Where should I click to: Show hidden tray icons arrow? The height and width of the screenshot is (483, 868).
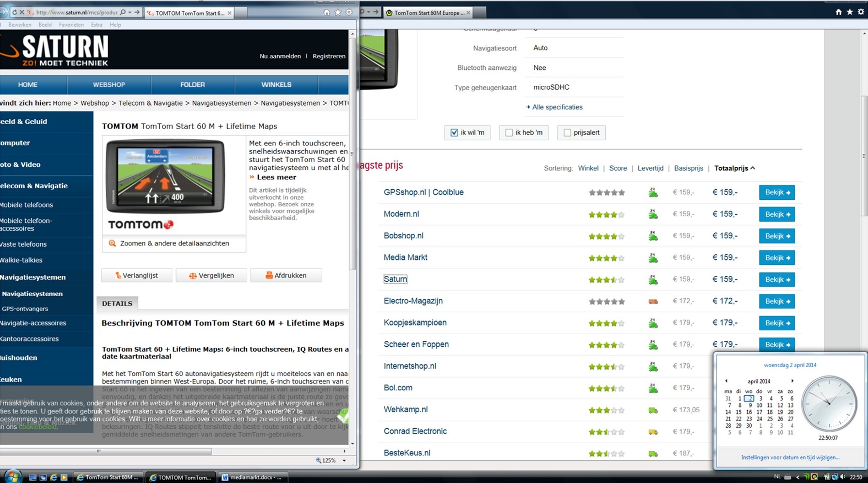point(798,477)
